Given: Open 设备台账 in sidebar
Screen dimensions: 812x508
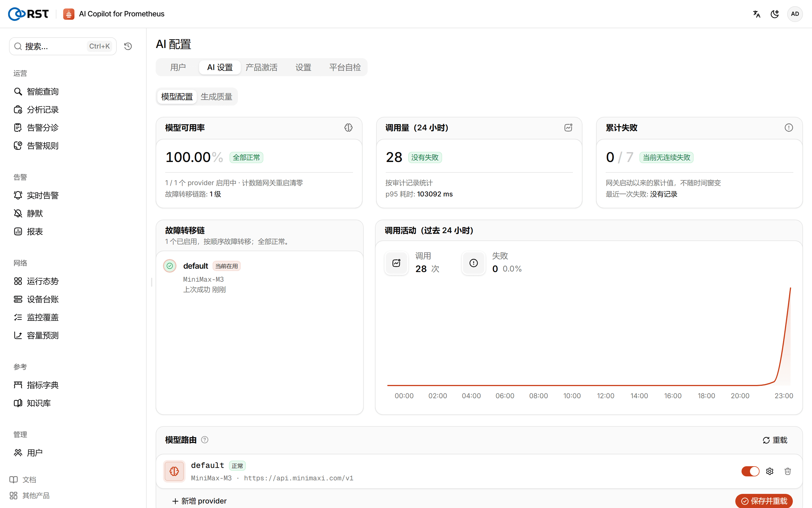Looking at the screenshot, I should 36,299.
